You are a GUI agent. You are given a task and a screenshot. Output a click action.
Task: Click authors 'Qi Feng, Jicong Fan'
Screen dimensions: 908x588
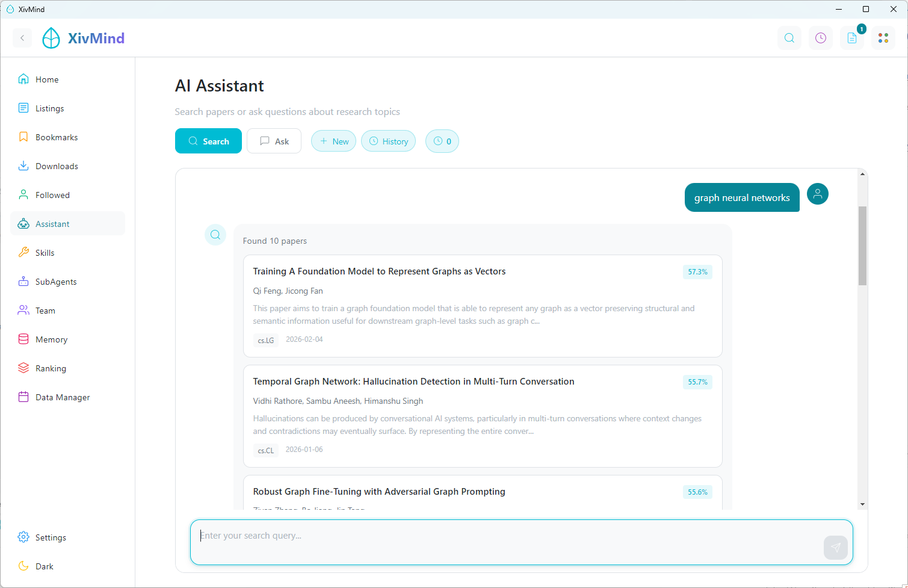[288, 291]
